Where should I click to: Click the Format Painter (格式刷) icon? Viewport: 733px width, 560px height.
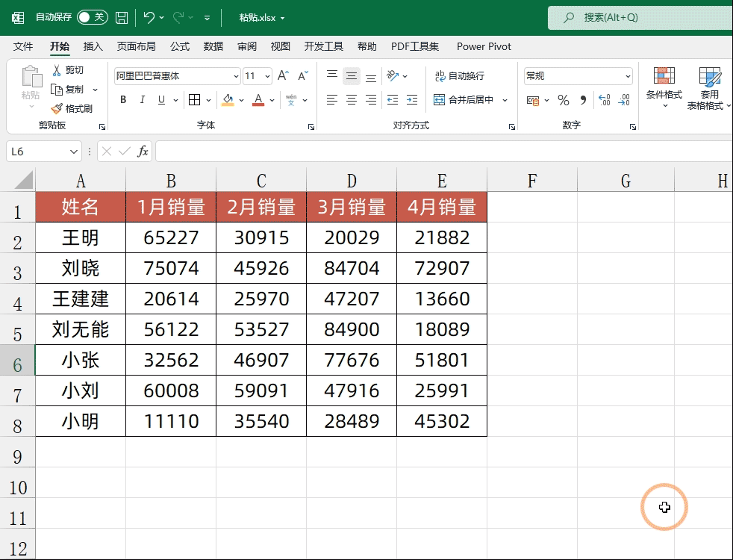(x=57, y=109)
